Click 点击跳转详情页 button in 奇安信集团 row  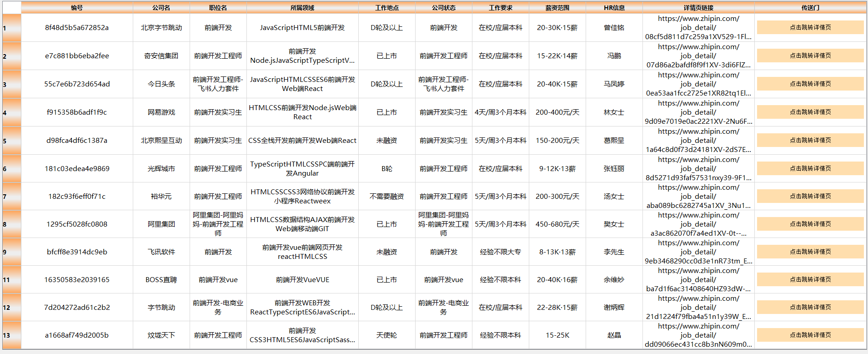pyautogui.click(x=810, y=56)
